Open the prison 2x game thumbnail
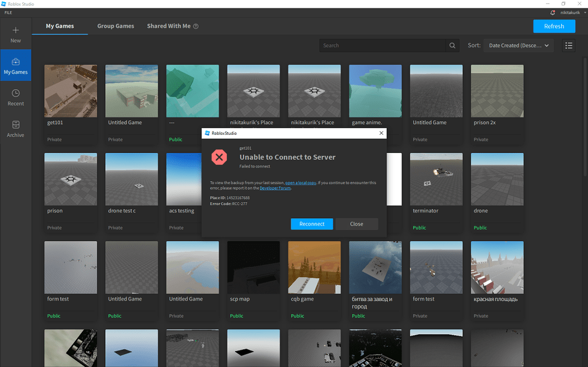The image size is (588, 367). pos(497,91)
